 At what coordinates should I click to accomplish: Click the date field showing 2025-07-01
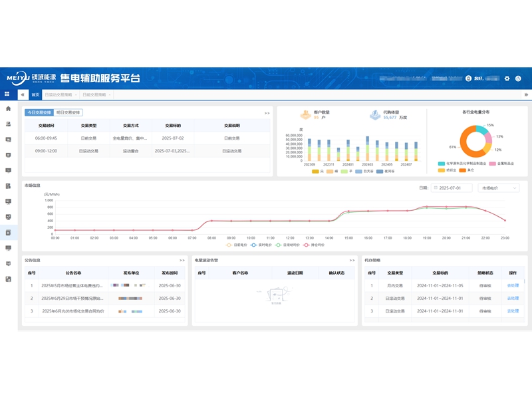point(452,188)
